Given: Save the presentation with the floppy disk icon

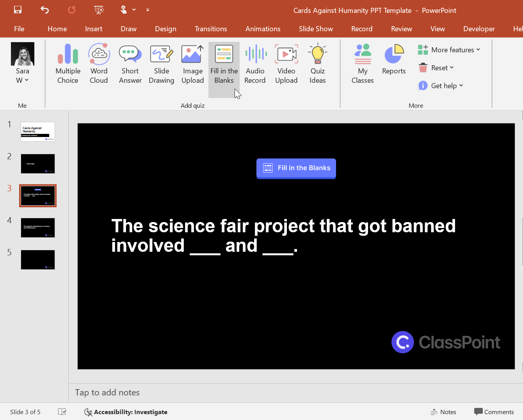Looking at the screenshot, I should click(18, 10).
